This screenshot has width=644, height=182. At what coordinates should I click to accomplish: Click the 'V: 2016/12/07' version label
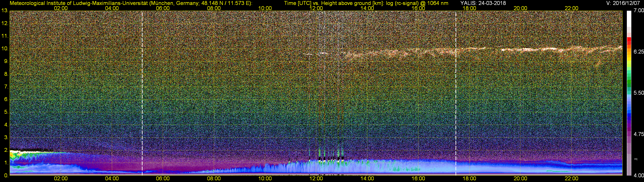623,3
